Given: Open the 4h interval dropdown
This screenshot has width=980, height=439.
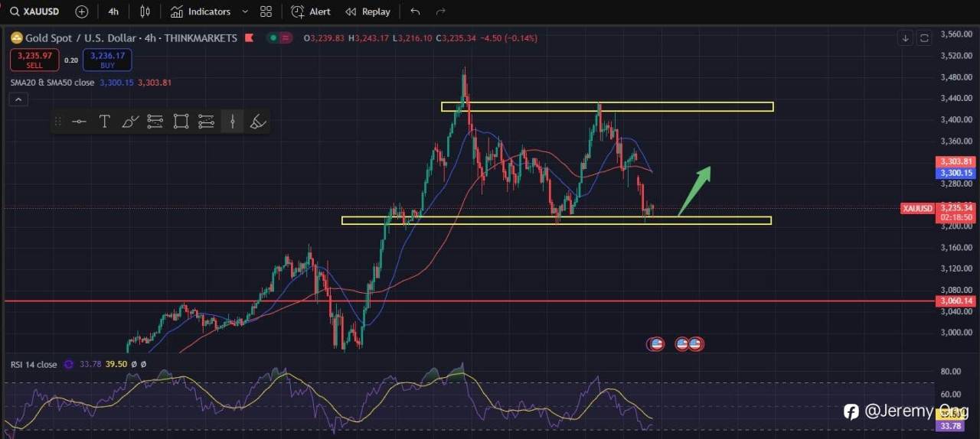Looking at the screenshot, I should pos(113,11).
